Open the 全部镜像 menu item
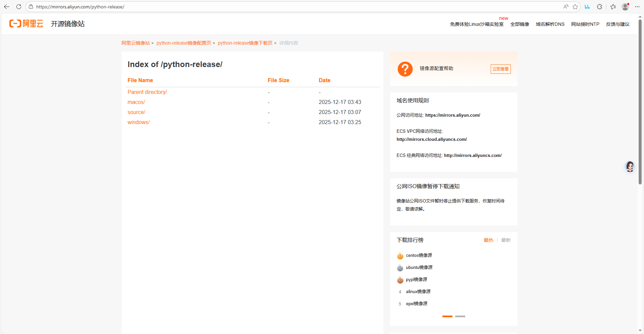 tap(520, 24)
